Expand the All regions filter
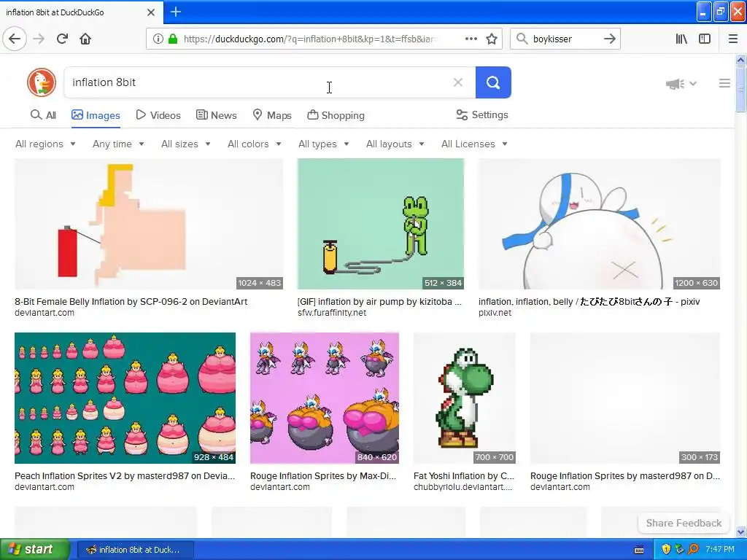This screenshot has height=560, width=747. (45, 144)
